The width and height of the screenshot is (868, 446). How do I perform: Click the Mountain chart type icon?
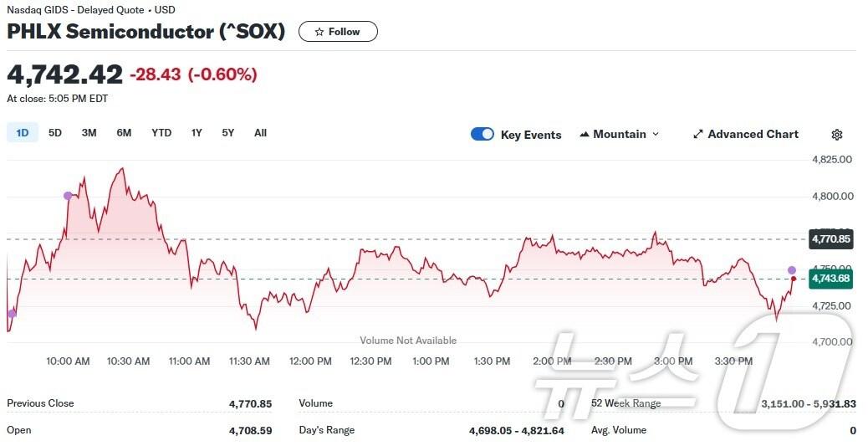[x=585, y=135]
